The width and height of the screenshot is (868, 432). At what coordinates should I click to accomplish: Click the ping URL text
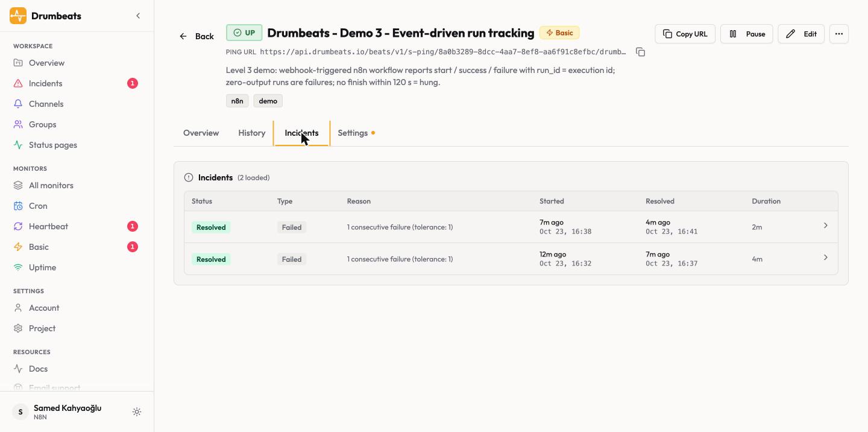point(443,52)
